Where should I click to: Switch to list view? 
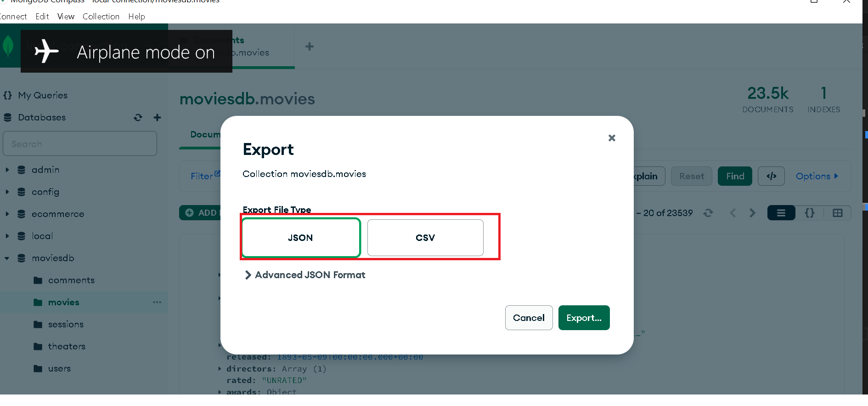coord(781,213)
